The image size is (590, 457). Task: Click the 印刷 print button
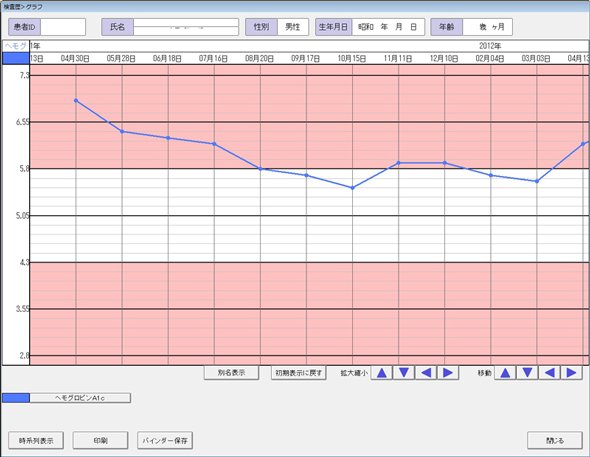[100, 440]
